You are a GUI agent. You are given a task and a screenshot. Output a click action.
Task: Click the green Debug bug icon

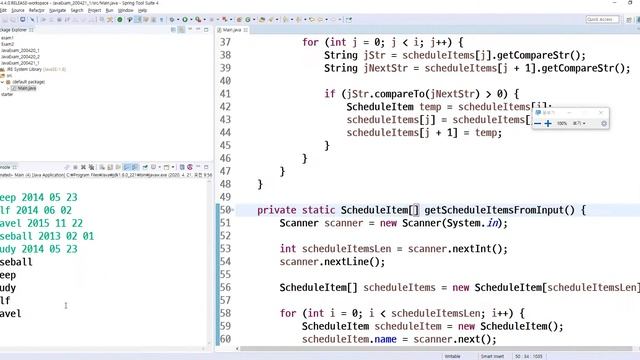pos(172,20)
